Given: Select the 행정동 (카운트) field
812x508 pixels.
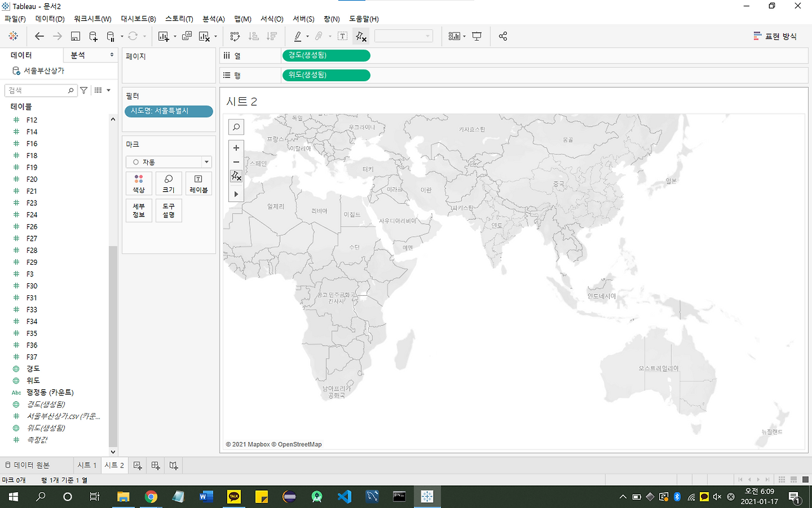Looking at the screenshot, I should 50,392.
